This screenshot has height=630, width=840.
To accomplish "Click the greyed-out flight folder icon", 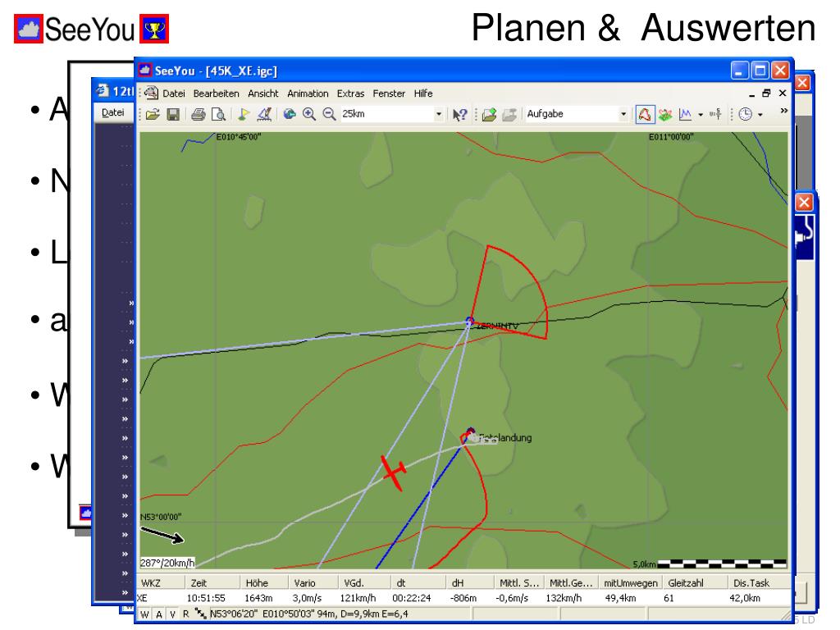I will (x=509, y=114).
